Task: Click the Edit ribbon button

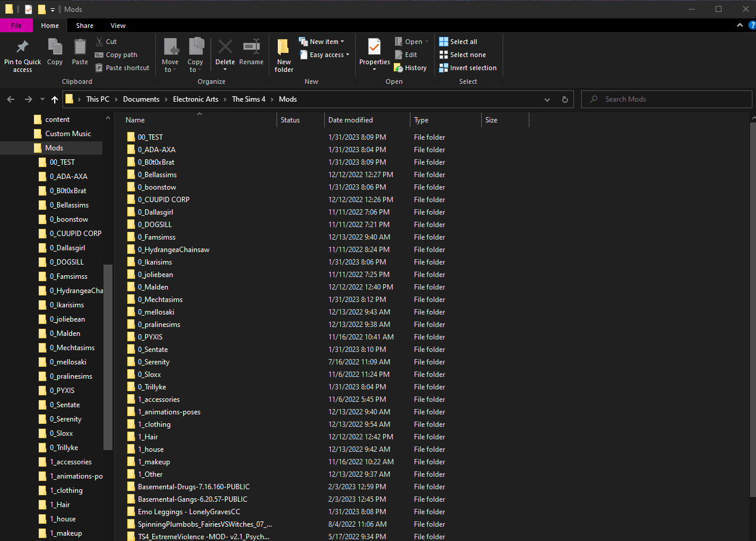Action: tap(406, 55)
